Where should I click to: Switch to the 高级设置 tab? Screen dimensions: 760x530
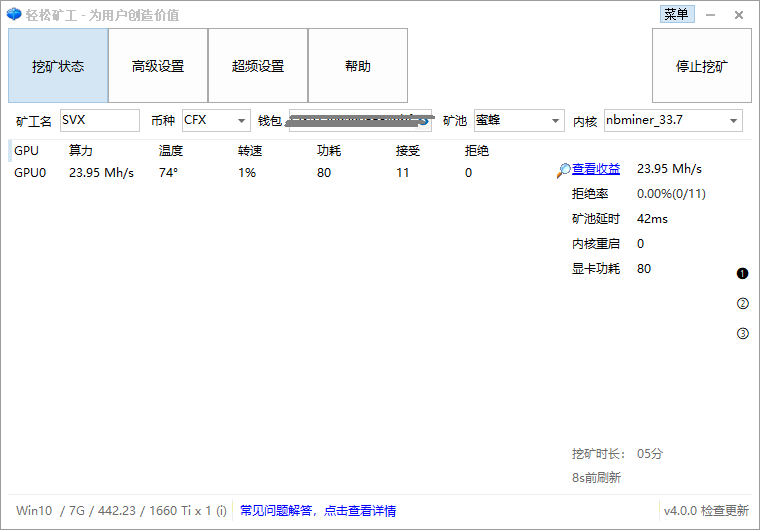pos(158,66)
